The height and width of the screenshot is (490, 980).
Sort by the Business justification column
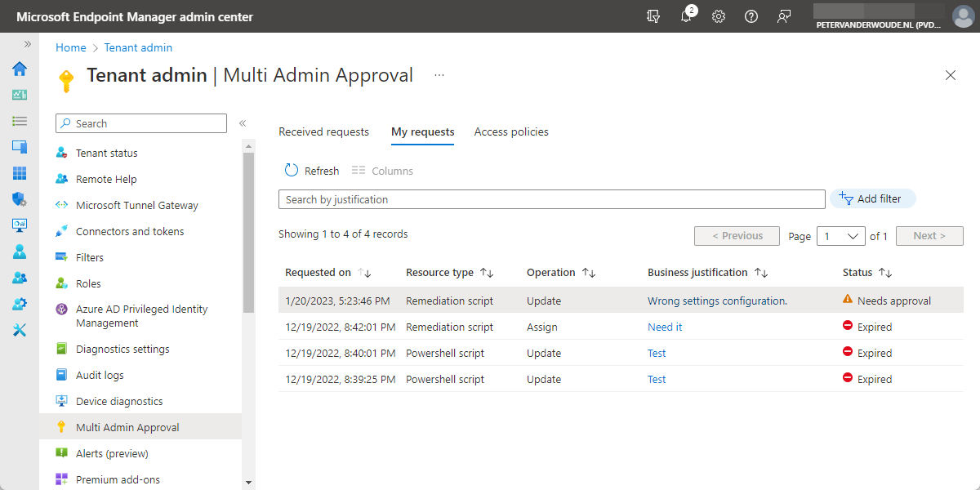point(763,272)
